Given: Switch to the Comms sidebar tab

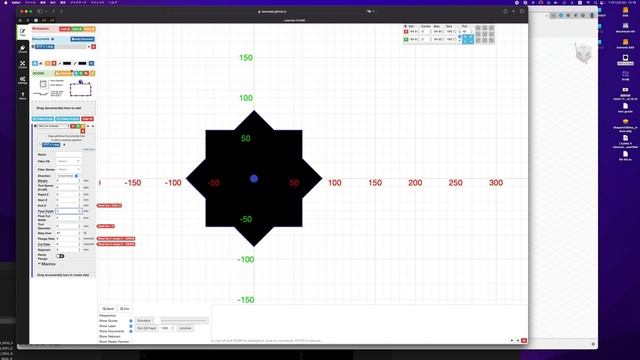Looking at the screenshot, I should tap(22, 49).
